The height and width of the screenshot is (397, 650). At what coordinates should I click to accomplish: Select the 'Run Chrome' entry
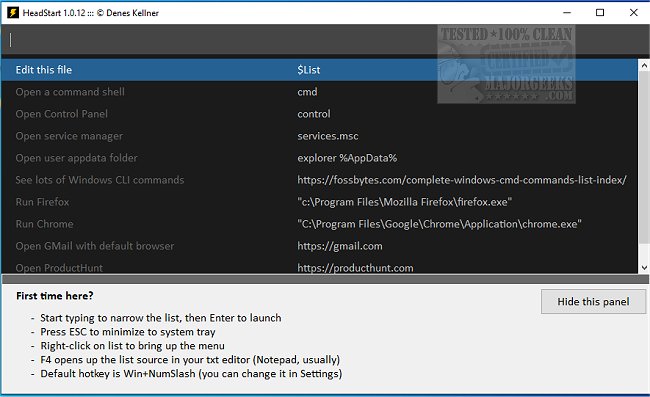coord(320,224)
